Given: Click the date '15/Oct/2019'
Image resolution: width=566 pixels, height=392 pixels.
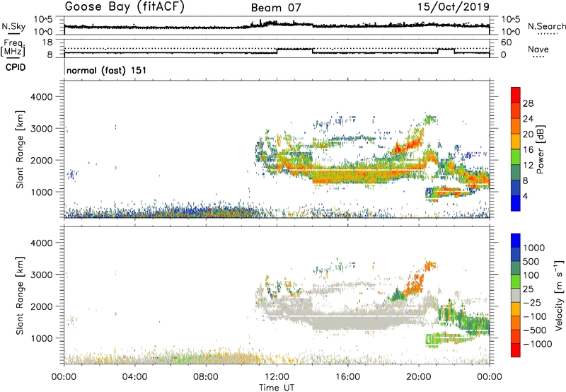Looking at the screenshot, I should (454, 7).
